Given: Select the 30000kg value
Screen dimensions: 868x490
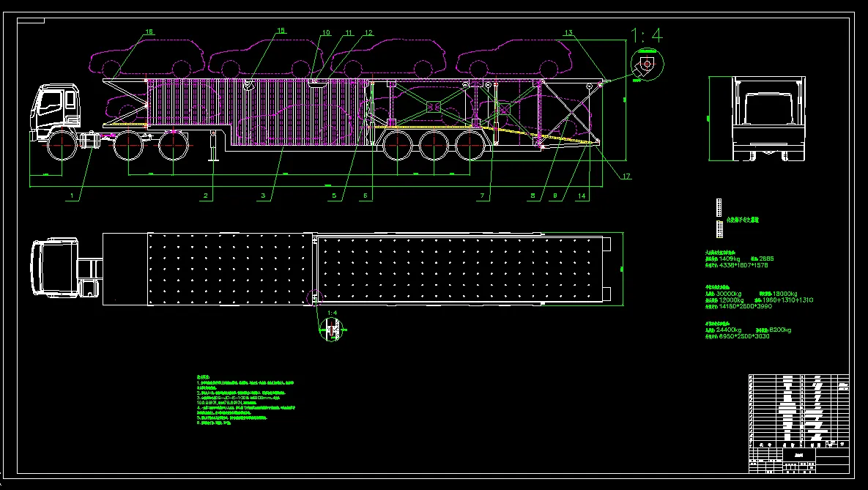Looking at the screenshot, I should (729, 294).
